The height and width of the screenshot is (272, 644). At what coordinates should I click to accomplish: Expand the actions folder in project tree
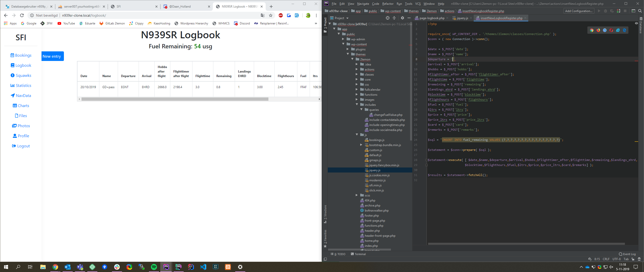point(357,69)
